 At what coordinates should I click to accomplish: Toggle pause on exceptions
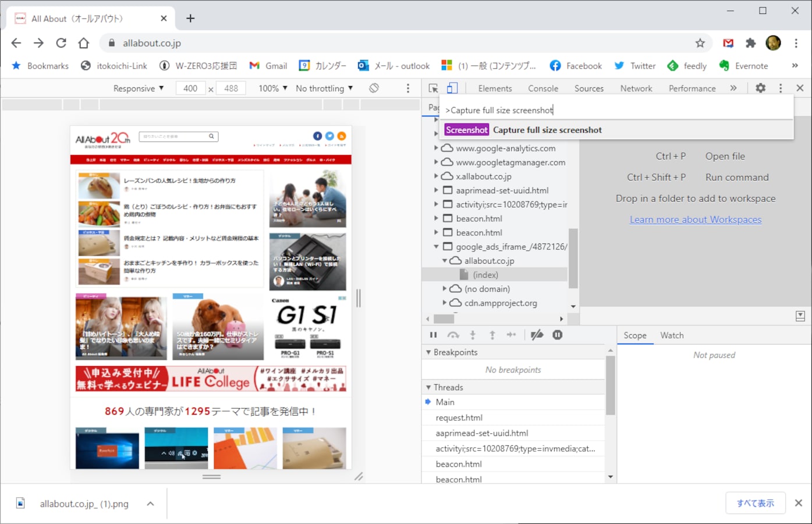click(558, 335)
